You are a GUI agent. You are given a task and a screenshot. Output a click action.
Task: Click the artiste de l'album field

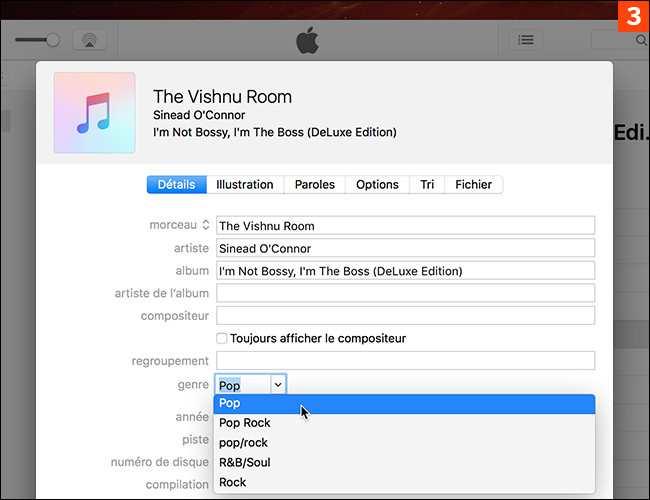point(405,293)
